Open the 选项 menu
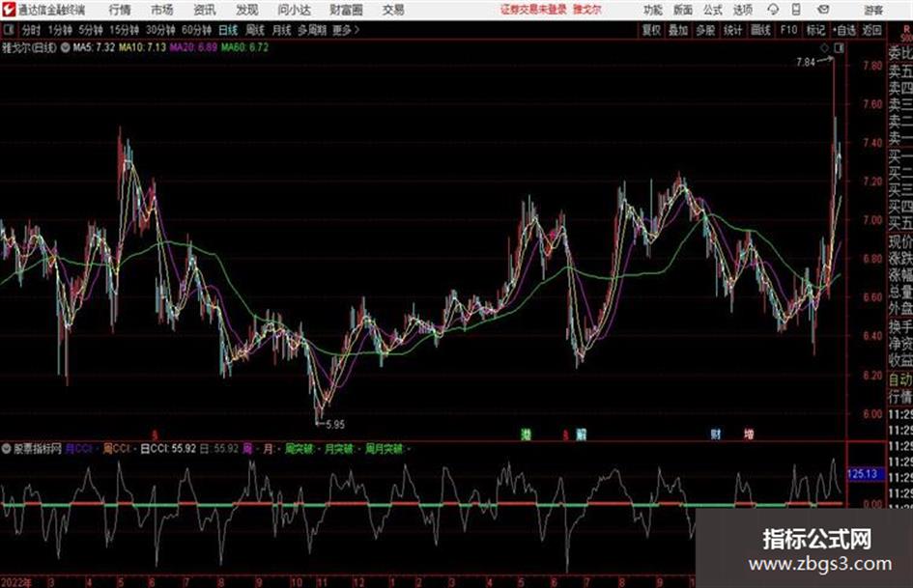This screenshot has width=913, height=588. (x=743, y=10)
